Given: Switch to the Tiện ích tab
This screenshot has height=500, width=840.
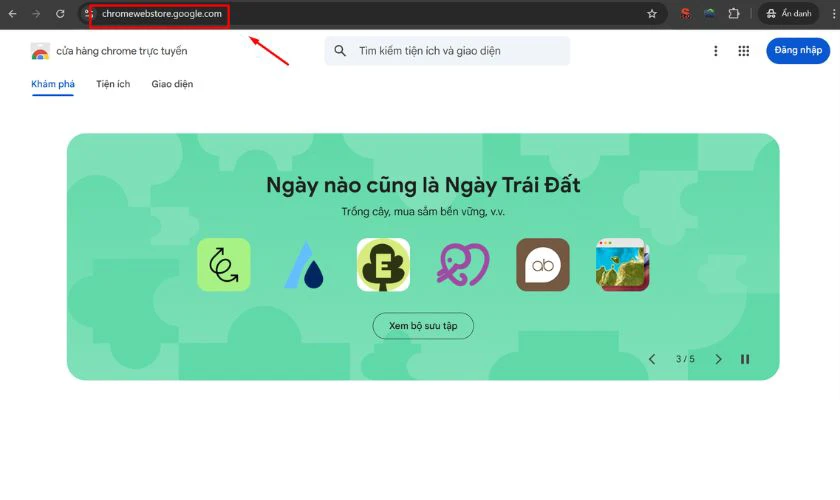Looking at the screenshot, I should tap(113, 84).
